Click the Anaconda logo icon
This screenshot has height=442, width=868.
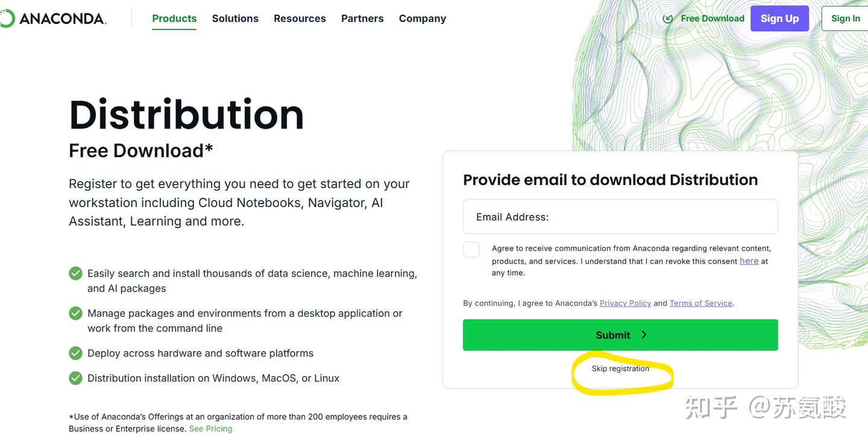coord(7,19)
